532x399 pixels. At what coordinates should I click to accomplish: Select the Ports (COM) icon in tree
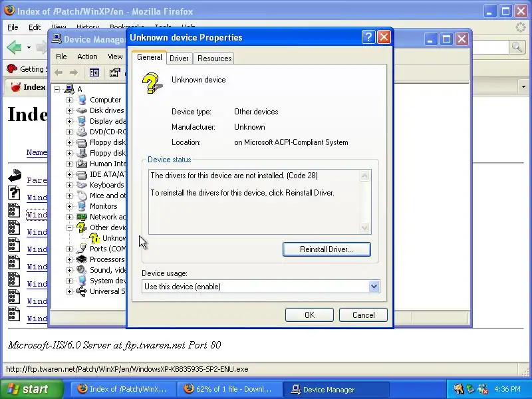pos(82,249)
